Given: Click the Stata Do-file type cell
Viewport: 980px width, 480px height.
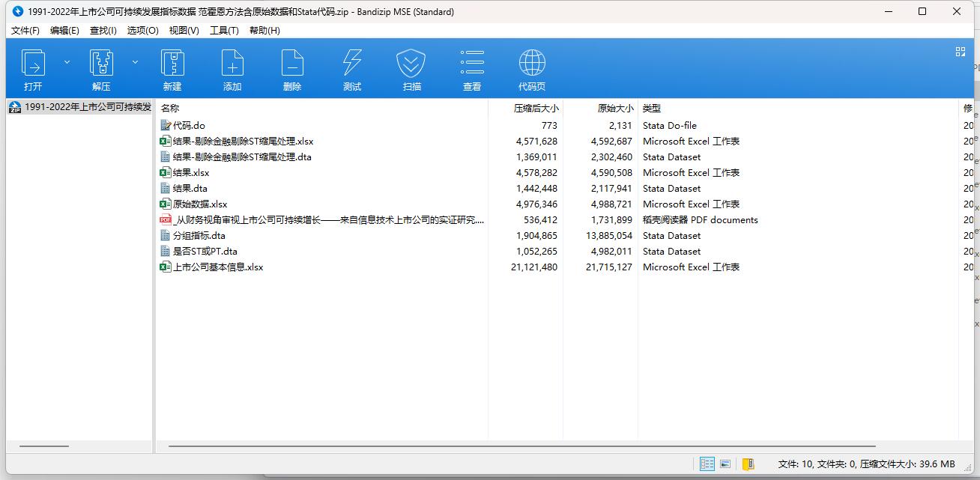Looking at the screenshot, I should [670, 126].
